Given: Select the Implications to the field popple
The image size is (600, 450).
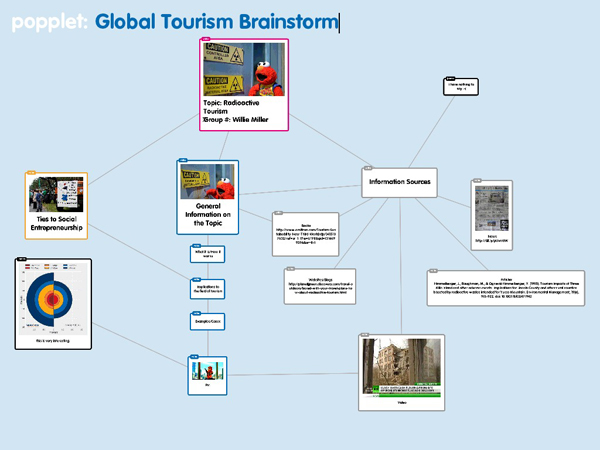Looking at the screenshot, I should tap(208, 288).
